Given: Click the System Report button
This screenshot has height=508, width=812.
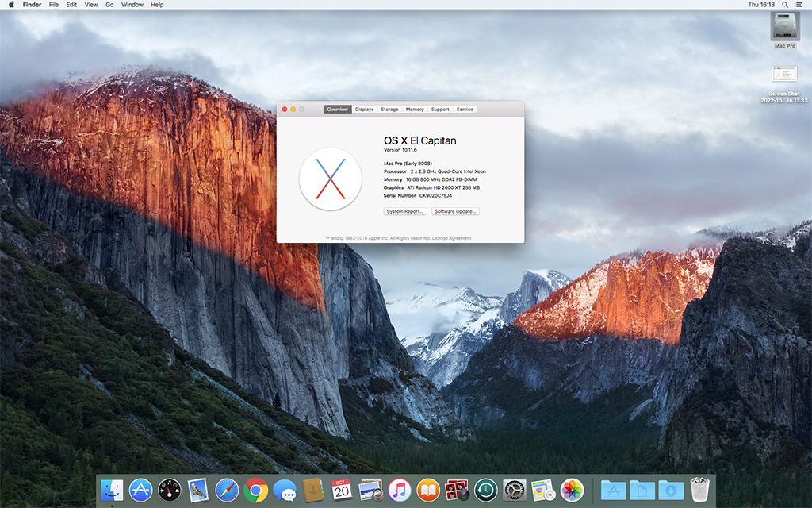Looking at the screenshot, I should [x=405, y=211].
